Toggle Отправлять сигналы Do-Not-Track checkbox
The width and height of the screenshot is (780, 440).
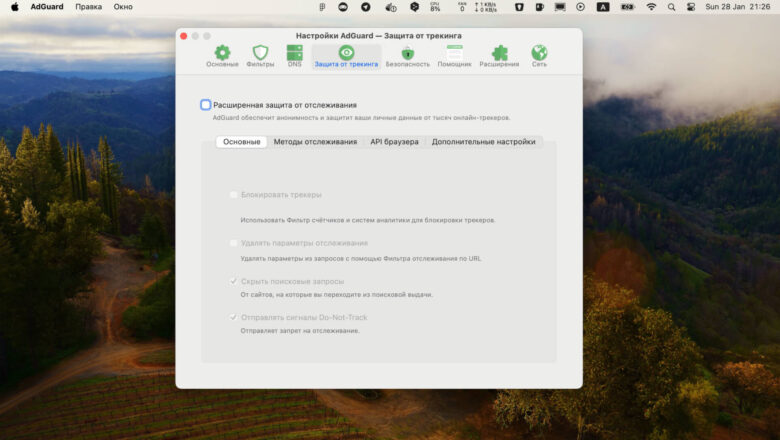(233, 317)
